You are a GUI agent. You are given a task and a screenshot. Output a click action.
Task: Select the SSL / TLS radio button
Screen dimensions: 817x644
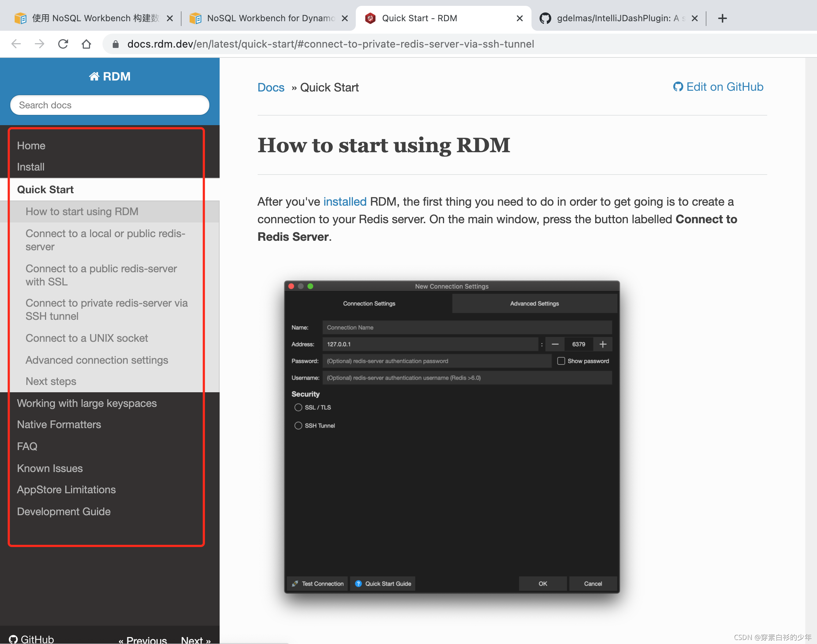(298, 407)
